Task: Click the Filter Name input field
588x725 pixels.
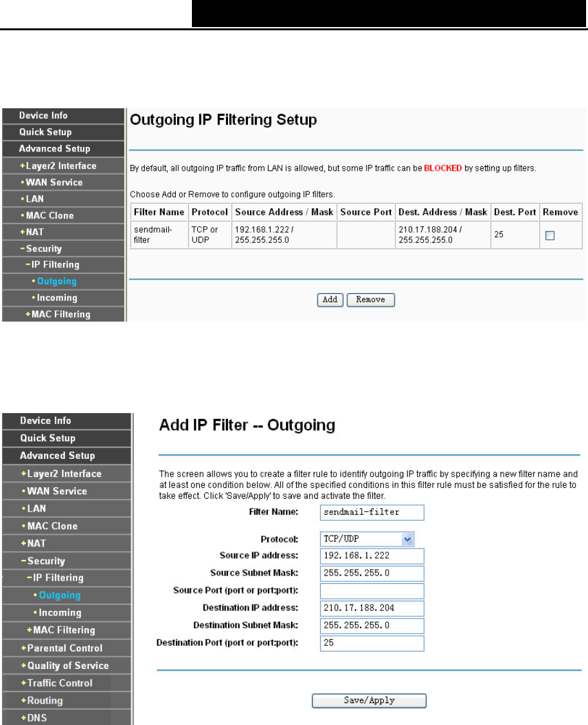Action: [372, 512]
